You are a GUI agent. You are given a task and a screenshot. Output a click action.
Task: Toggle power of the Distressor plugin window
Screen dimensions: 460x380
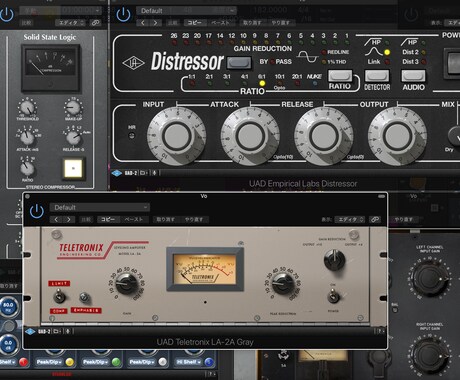click(x=123, y=15)
